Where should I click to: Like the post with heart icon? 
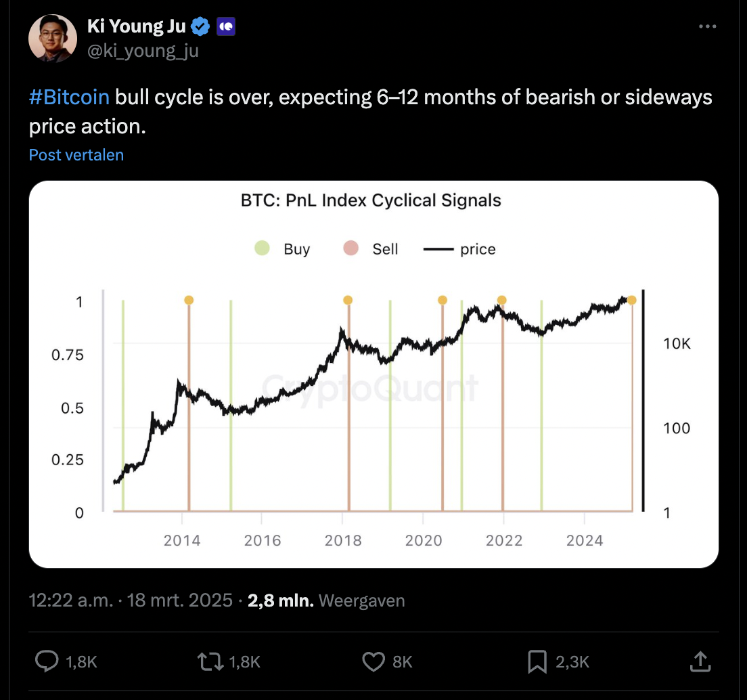373,661
